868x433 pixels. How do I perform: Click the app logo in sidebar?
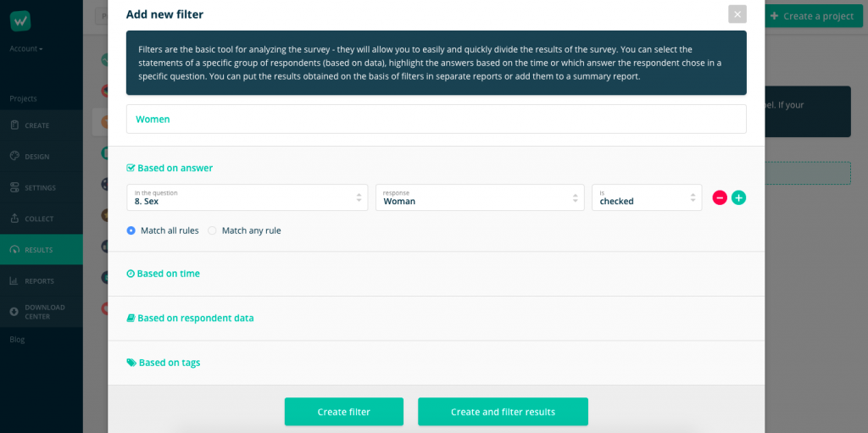(20, 21)
